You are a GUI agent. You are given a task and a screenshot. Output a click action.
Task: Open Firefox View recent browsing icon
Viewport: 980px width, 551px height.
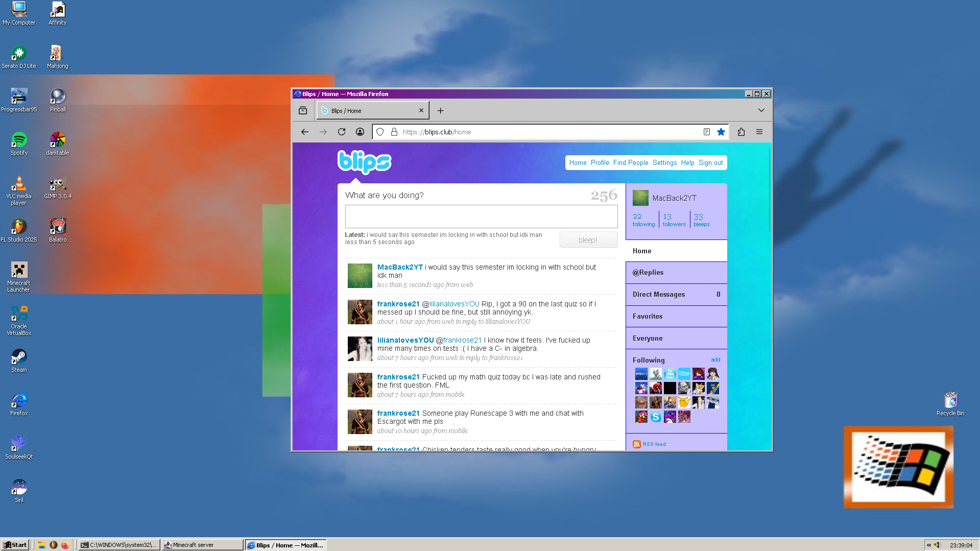coord(303,111)
